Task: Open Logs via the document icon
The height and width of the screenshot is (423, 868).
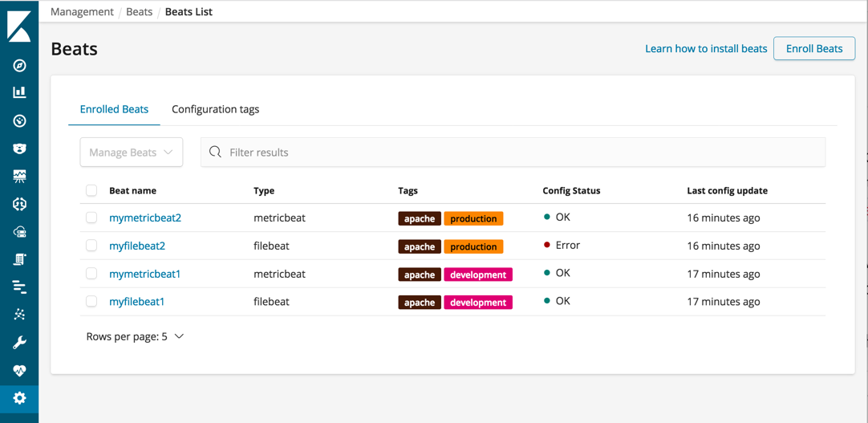Action: 19,259
